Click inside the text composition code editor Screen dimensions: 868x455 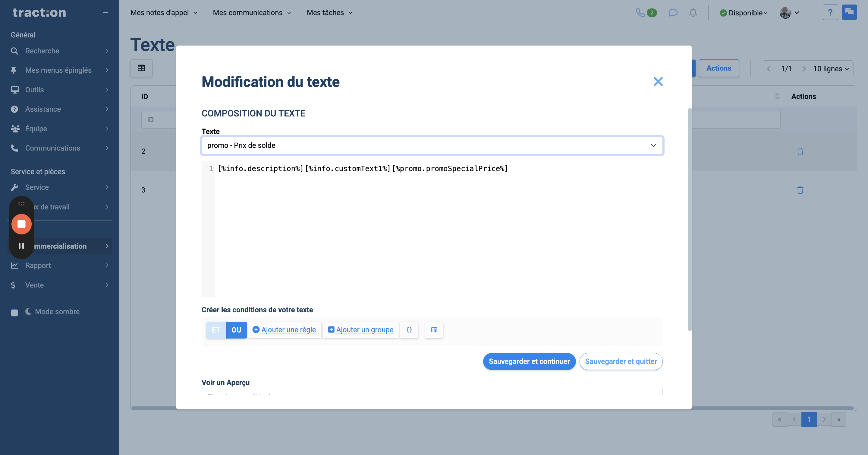pyautogui.click(x=438, y=229)
